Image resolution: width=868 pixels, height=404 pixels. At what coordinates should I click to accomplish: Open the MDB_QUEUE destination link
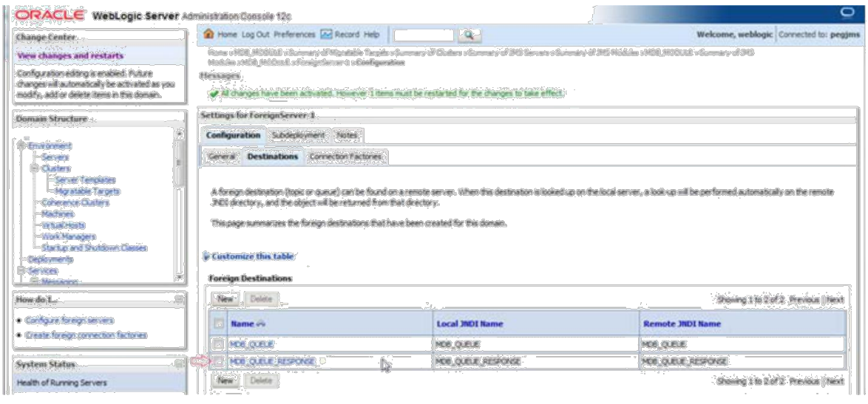coord(252,344)
